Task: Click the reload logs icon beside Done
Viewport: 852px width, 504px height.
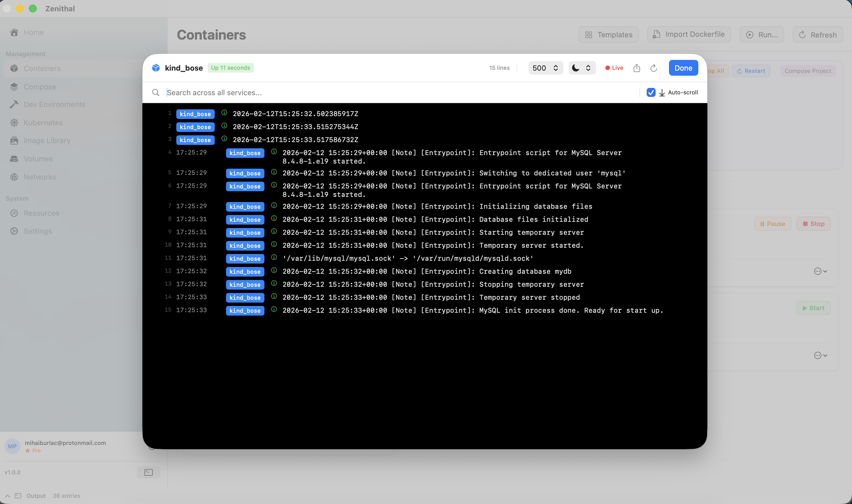Action: coord(654,68)
